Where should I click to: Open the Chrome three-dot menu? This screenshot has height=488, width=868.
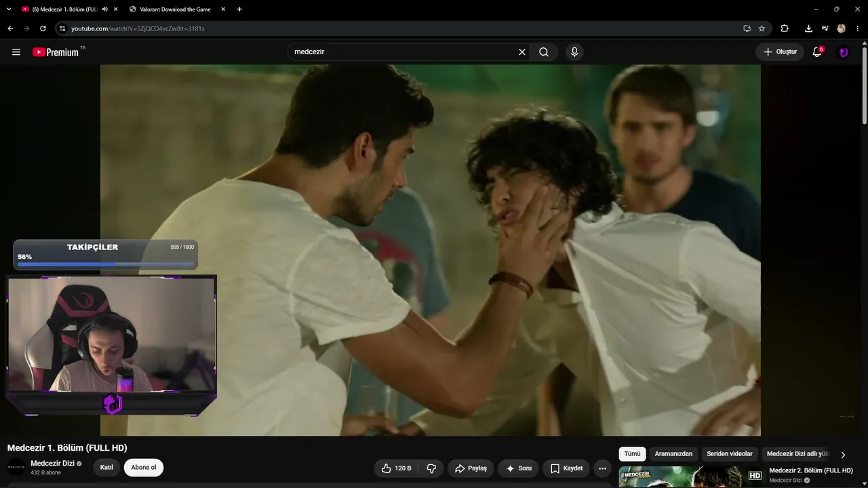point(857,28)
